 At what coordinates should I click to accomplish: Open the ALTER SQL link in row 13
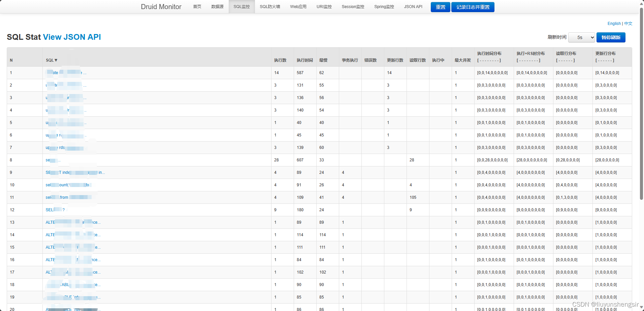73,222
